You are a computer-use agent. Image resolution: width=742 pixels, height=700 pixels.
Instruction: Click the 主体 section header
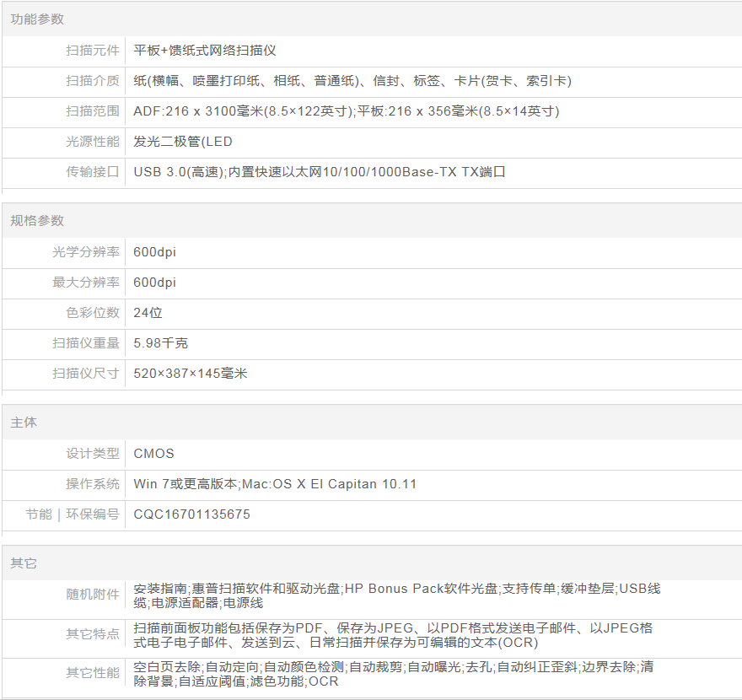pyautogui.click(x=24, y=422)
